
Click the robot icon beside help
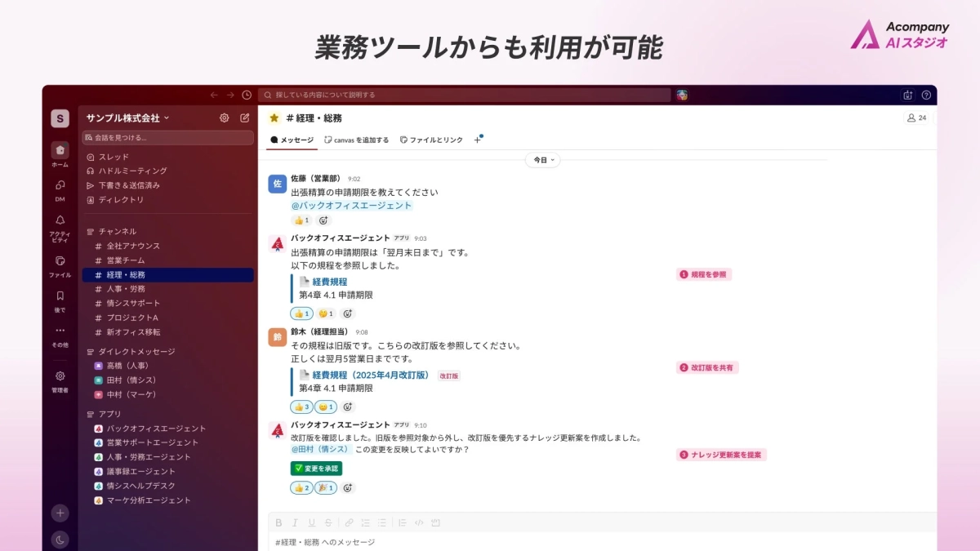pos(908,95)
